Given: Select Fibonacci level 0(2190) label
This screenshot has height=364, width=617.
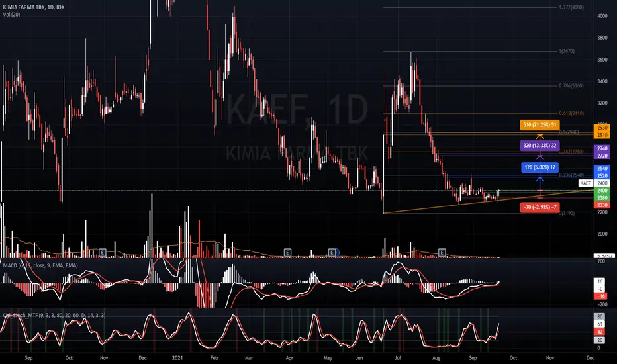Looking at the screenshot, I should tap(566, 213).
